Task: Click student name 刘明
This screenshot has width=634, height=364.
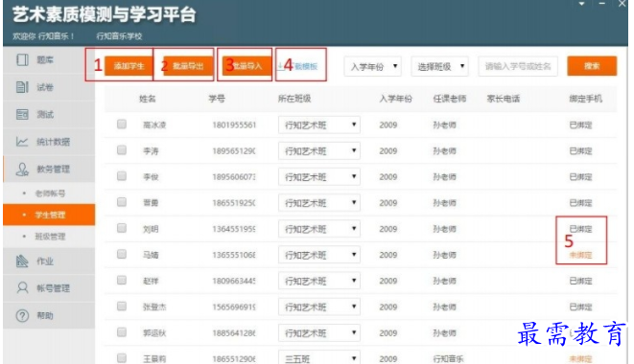Action: pyautogui.click(x=151, y=229)
